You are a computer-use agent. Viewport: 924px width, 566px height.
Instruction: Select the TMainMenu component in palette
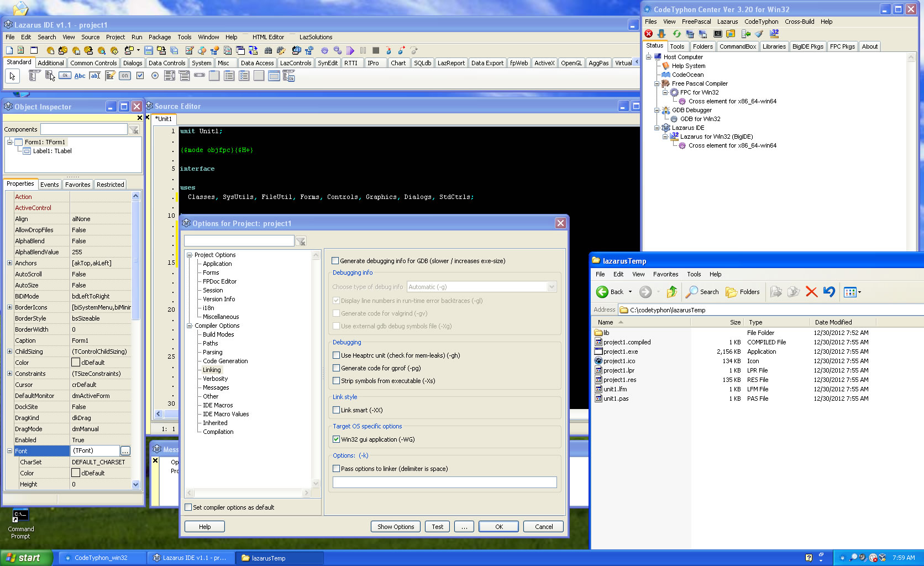[34, 76]
